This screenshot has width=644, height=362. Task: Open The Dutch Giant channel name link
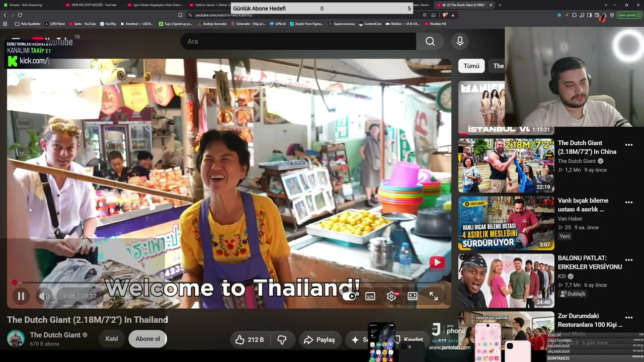click(x=55, y=335)
